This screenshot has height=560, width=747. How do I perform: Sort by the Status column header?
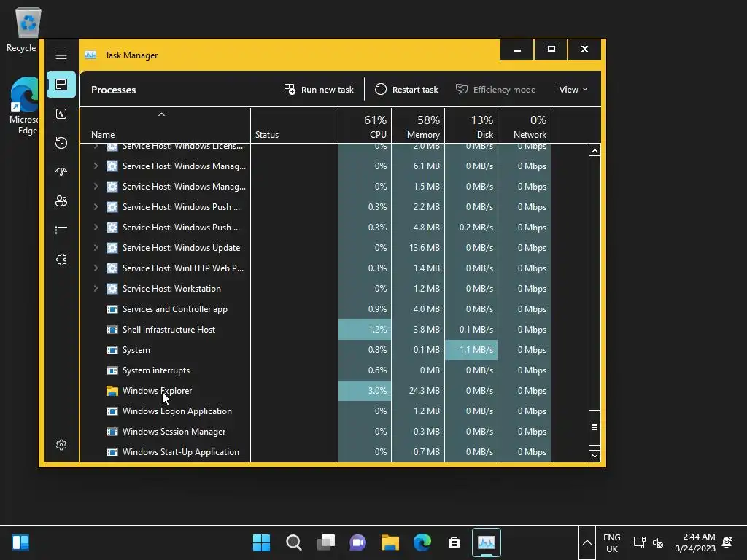point(294,125)
